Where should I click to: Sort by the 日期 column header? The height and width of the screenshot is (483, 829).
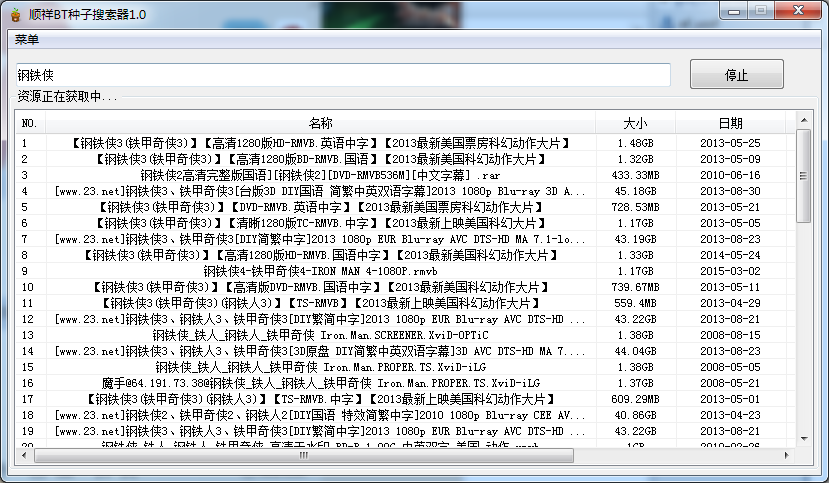(731, 123)
